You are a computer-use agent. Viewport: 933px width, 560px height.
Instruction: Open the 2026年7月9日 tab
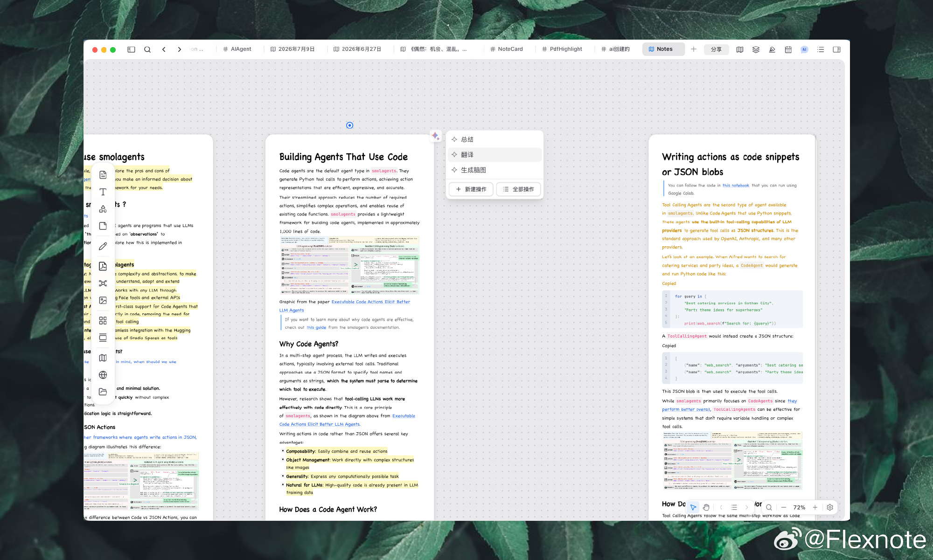pyautogui.click(x=292, y=49)
